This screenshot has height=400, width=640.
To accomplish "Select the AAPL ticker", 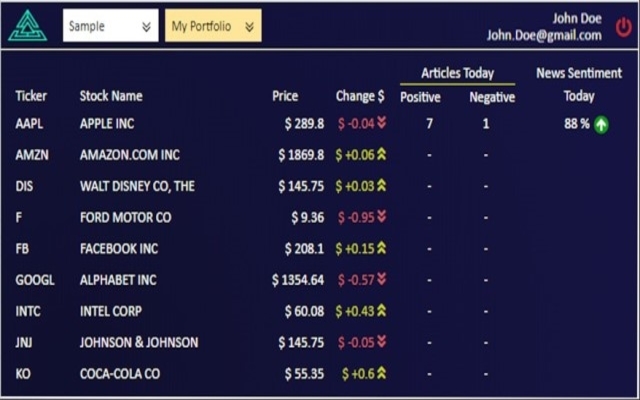I will coord(29,123).
